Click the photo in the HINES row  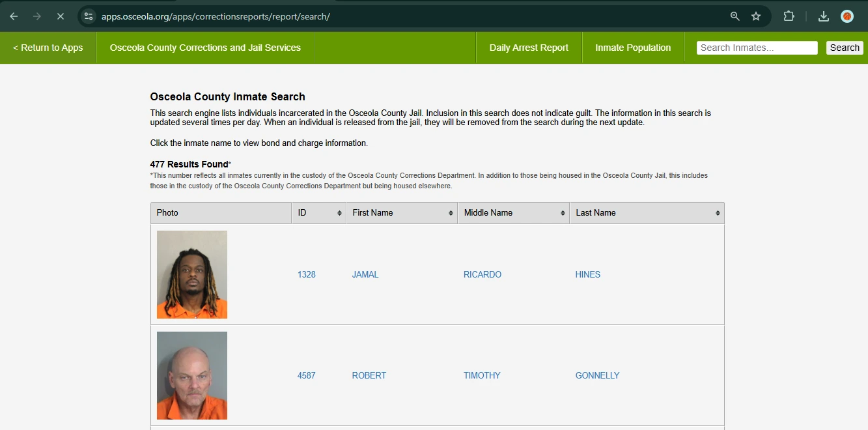(x=192, y=274)
